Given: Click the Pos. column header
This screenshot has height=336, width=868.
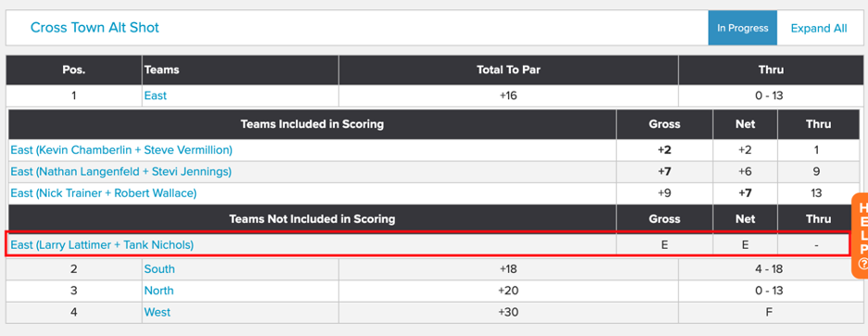Looking at the screenshot, I should [73, 70].
